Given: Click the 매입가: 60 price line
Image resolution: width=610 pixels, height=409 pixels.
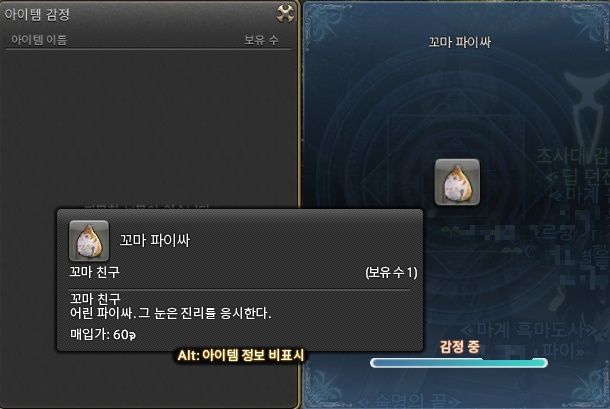Looking at the screenshot, I should click(x=103, y=334).
